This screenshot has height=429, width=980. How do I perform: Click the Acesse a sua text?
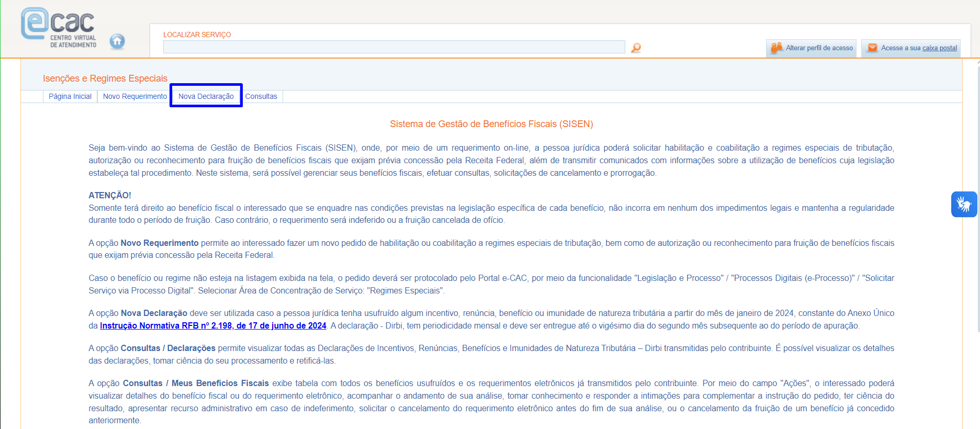pos(900,48)
